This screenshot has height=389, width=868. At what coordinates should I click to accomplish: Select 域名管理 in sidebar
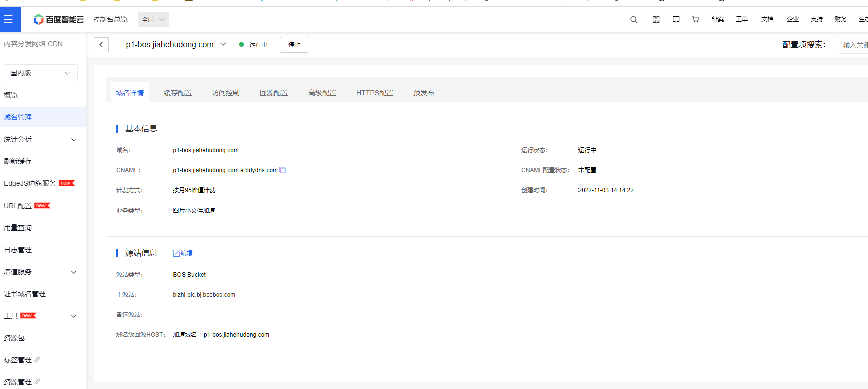43,117
